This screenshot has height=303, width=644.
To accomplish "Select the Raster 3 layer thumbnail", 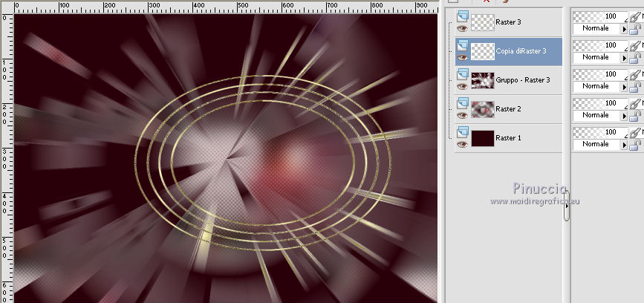I will click(x=483, y=22).
